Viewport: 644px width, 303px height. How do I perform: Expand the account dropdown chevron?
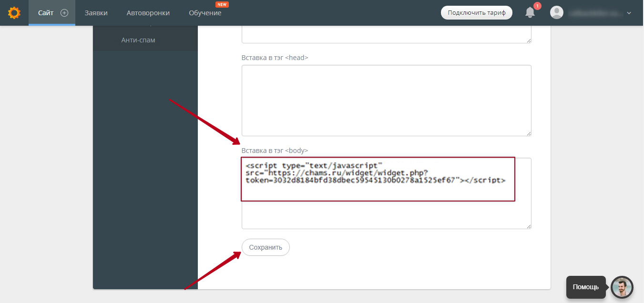pos(629,13)
